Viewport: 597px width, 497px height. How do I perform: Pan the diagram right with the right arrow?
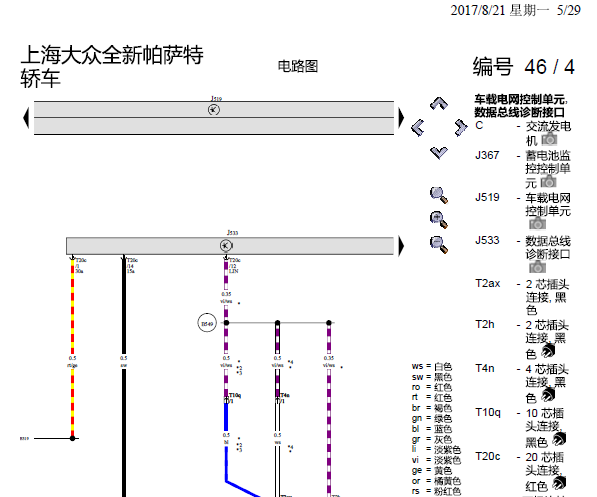461,128
